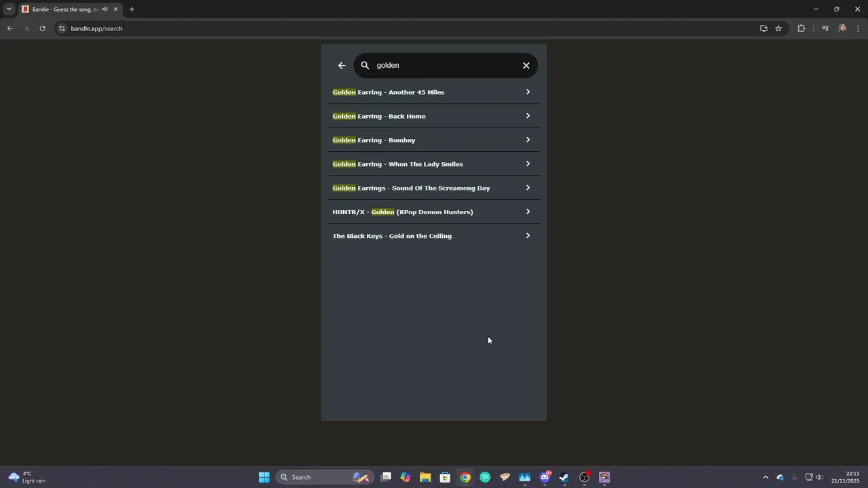Click chevron beside When The Lady Smiles
Viewport: 868px width, 488px height.
coord(528,164)
